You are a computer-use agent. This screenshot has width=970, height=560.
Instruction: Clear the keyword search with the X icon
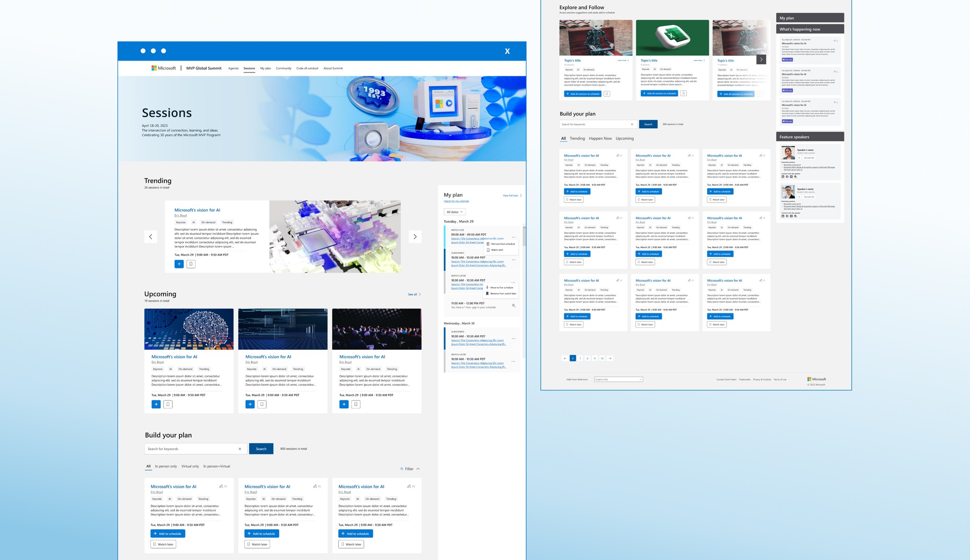pyautogui.click(x=240, y=449)
